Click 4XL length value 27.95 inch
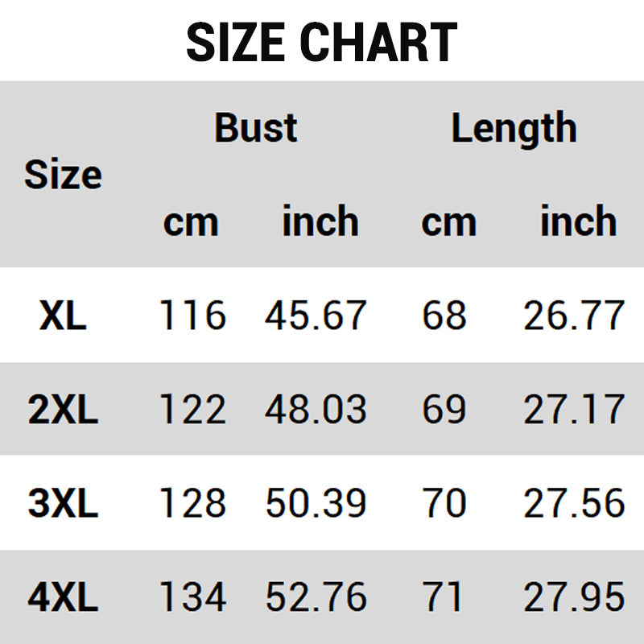 tap(574, 597)
